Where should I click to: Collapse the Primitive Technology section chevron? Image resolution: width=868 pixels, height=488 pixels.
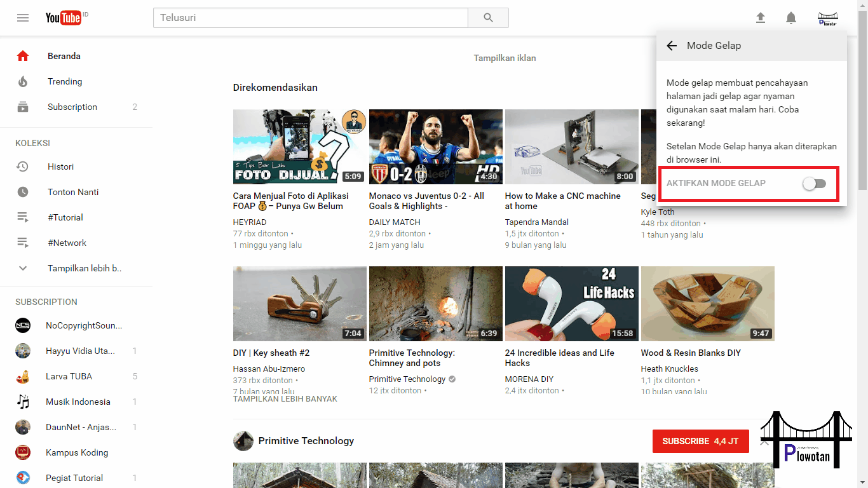click(x=764, y=440)
